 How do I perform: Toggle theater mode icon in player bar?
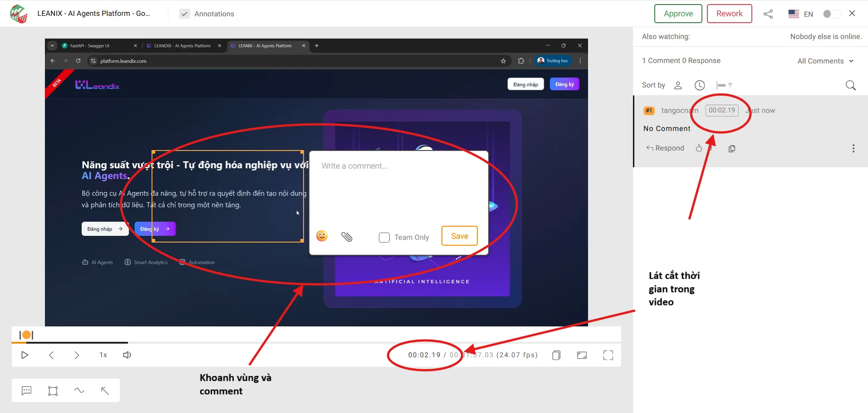582,355
